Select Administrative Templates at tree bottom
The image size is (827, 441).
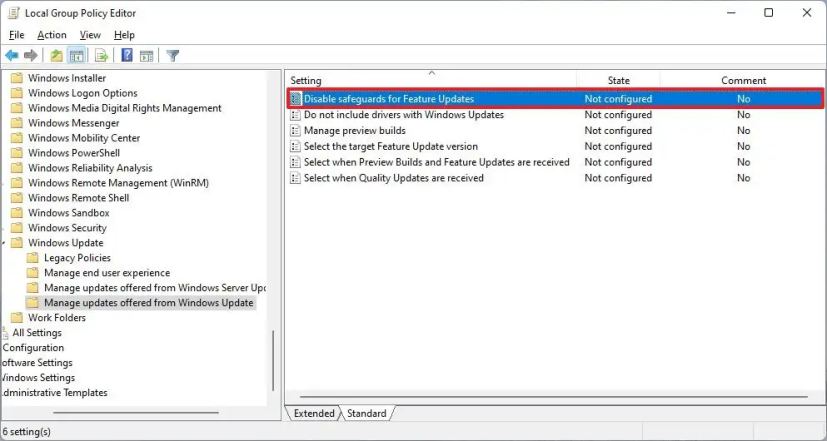click(x=55, y=392)
